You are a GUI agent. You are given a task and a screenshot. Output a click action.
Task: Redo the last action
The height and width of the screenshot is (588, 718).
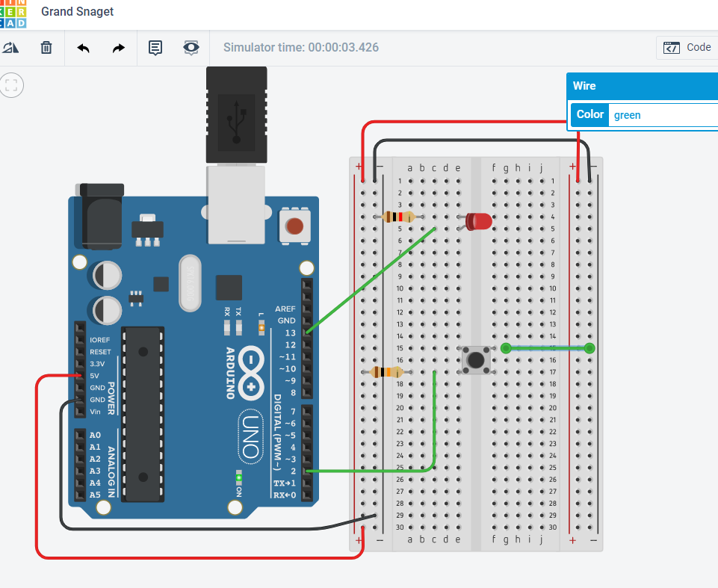point(117,47)
